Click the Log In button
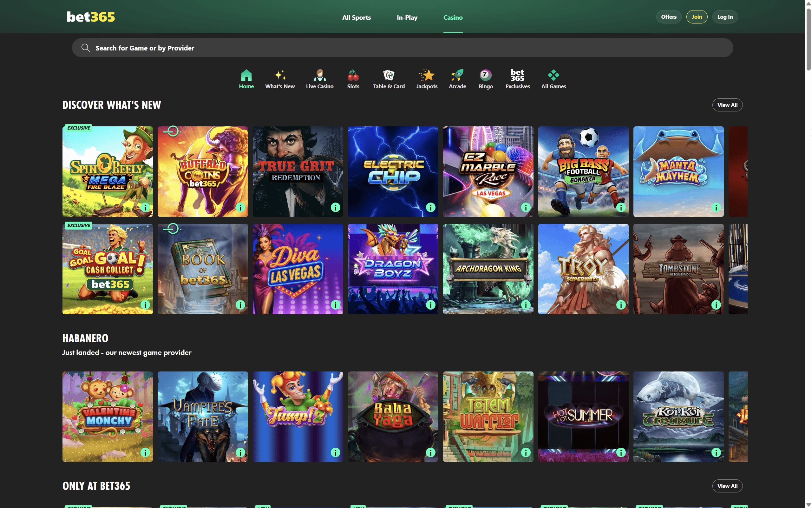The image size is (812, 508). point(725,17)
